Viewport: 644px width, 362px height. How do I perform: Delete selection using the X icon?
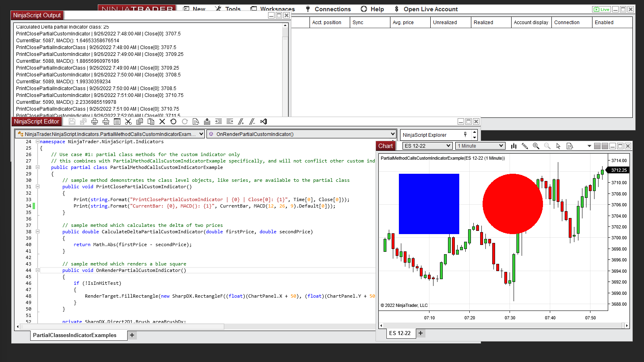coord(162,121)
